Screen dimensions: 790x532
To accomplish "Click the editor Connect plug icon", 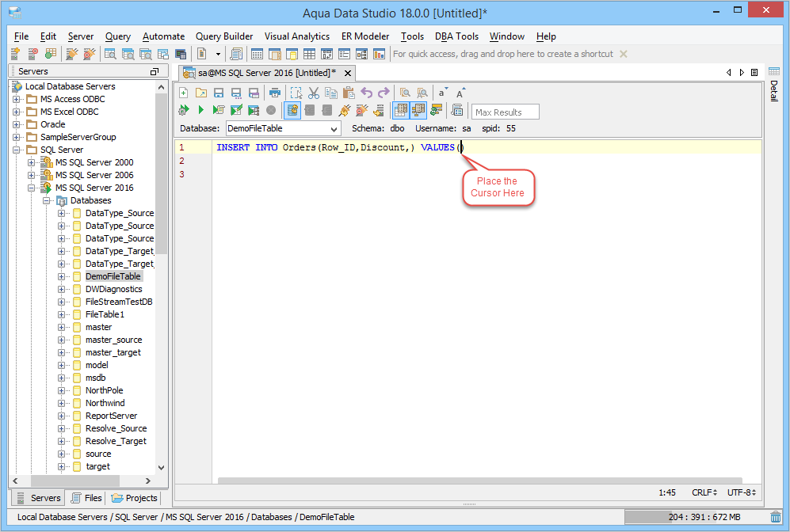I will point(345,110).
